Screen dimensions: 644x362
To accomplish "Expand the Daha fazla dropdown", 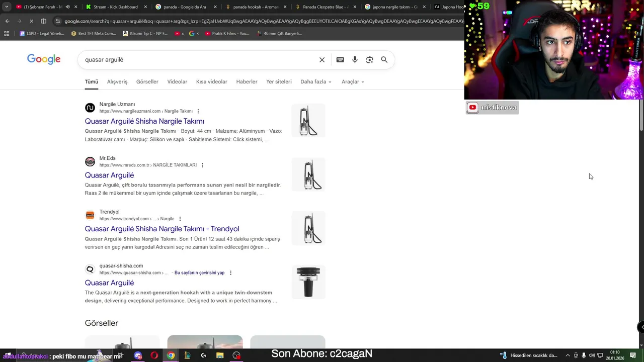I will [x=316, y=81].
